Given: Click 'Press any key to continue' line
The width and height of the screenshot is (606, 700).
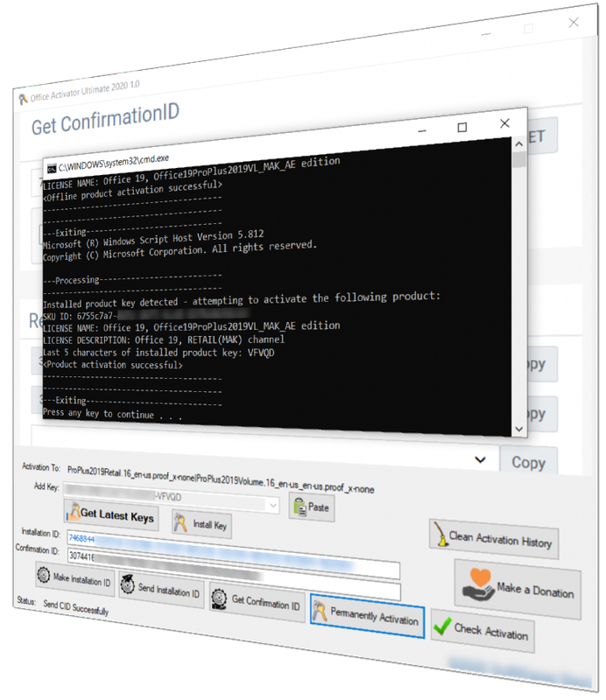Looking at the screenshot, I should coord(112,414).
